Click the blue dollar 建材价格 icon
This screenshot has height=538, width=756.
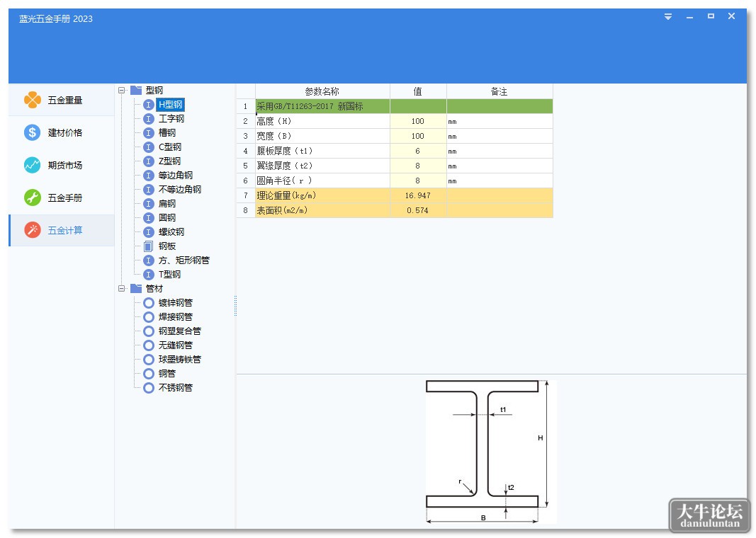(33, 132)
